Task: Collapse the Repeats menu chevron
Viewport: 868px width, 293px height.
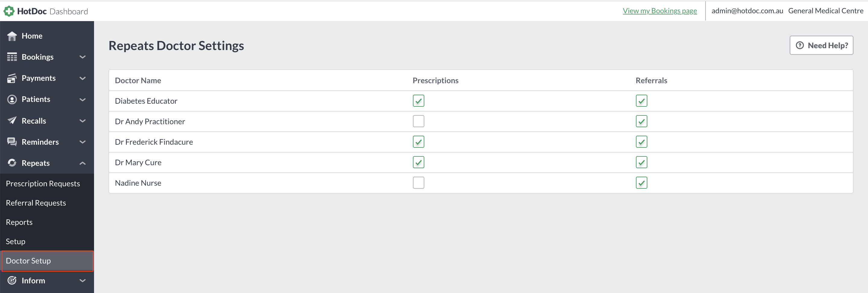Action: (83, 163)
